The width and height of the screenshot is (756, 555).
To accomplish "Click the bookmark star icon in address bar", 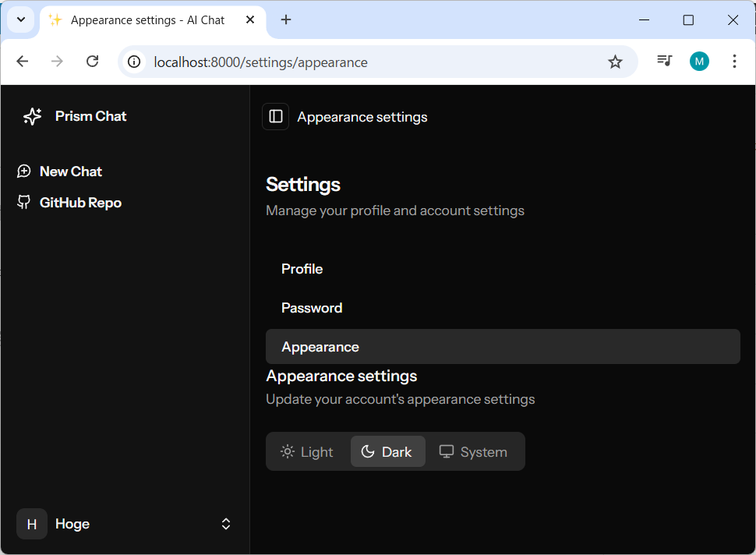I will (615, 62).
